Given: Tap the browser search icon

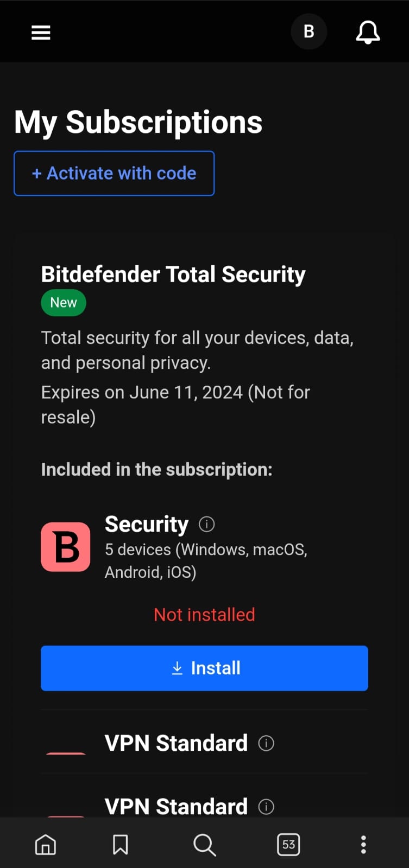Looking at the screenshot, I should tap(204, 845).
